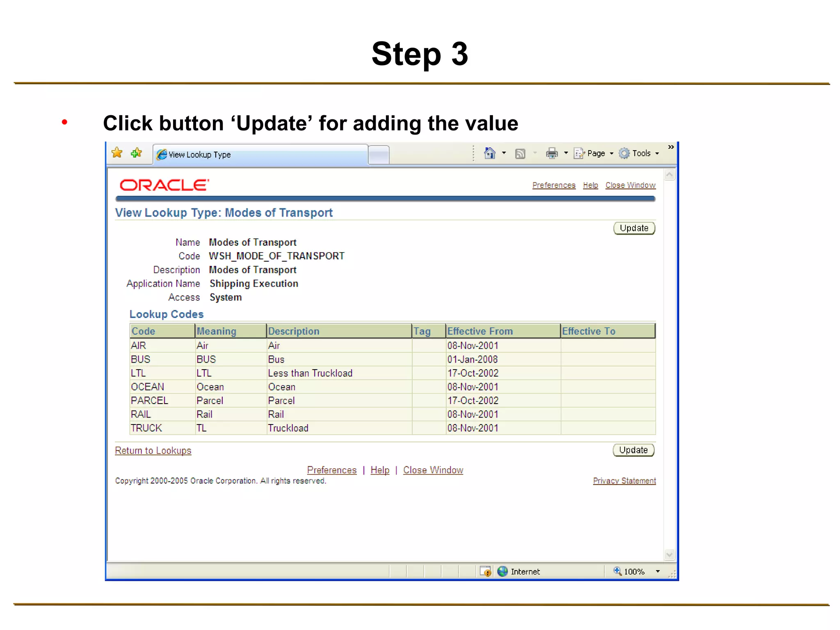Click the 'TL' meaning cell
Viewport: 840px width, 630px height.
pyautogui.click(x=231, y=428)
